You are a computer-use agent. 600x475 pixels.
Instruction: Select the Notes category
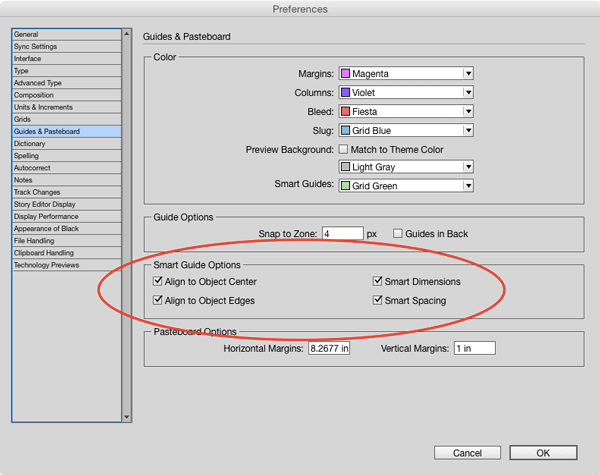[67, 180]
